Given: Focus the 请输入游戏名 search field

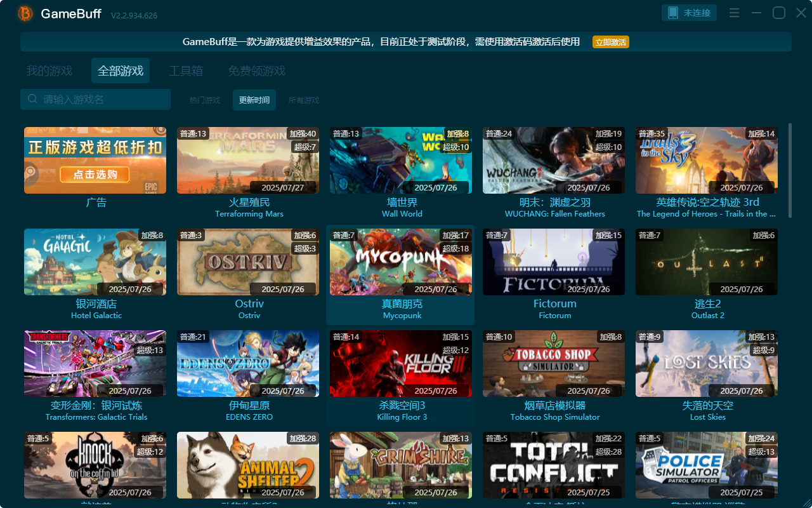Looking at the screenshot, I should pos(95,99).
